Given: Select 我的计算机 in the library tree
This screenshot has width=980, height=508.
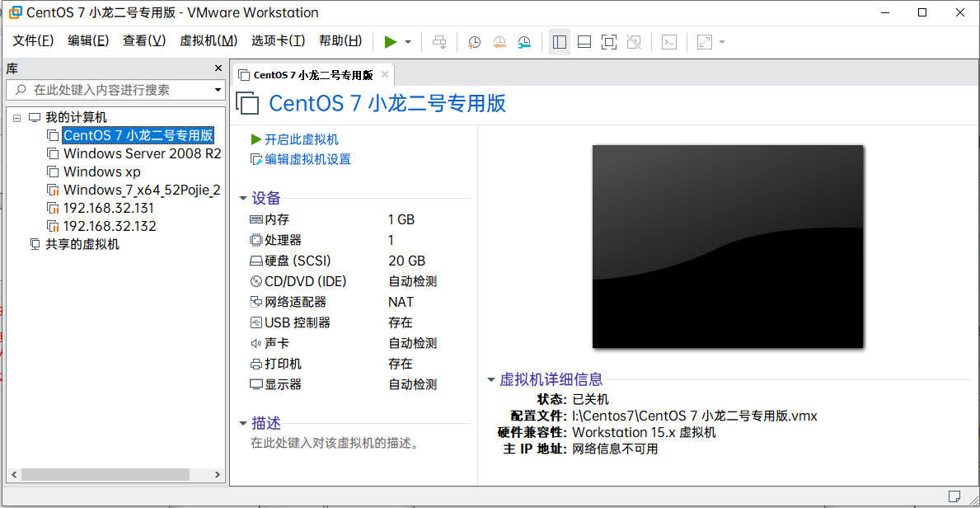Looking at the screenshot, I should click(x=76, y=118).
